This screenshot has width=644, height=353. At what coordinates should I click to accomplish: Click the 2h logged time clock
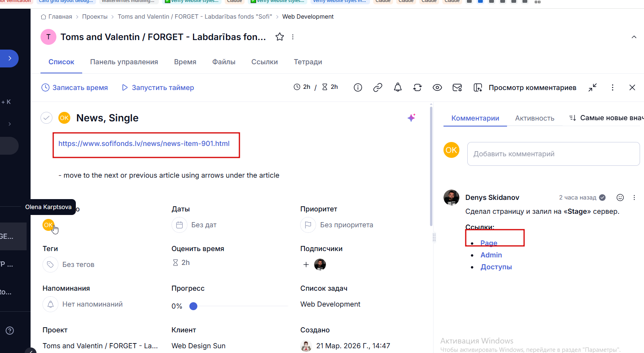(302, 87)
